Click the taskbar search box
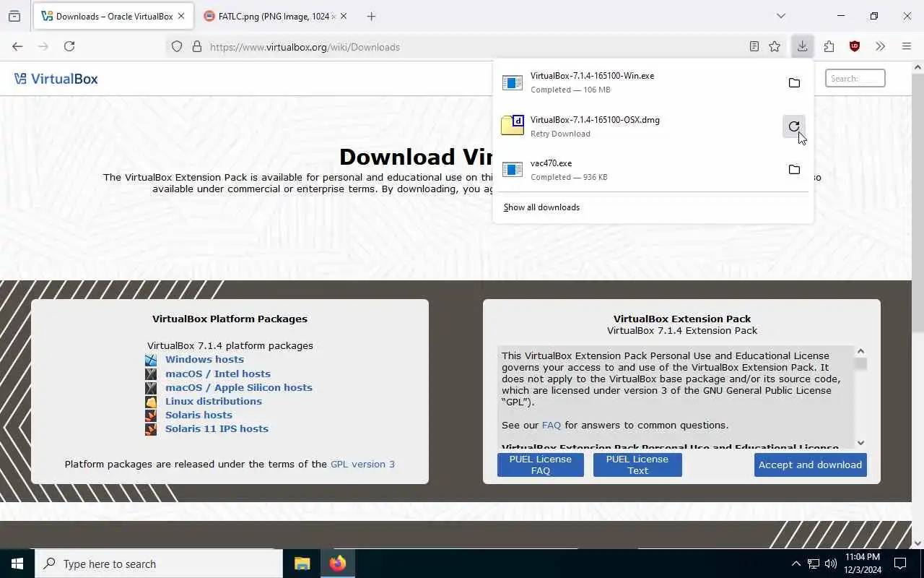This screenshot has height=578, width=924. pyautogui.click(x=159, y=564)
